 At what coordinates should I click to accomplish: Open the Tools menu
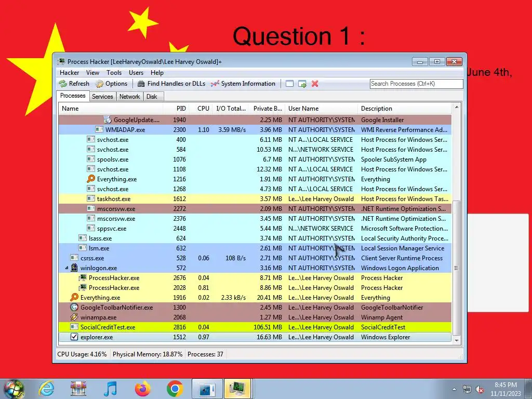(x=114, y=73)
